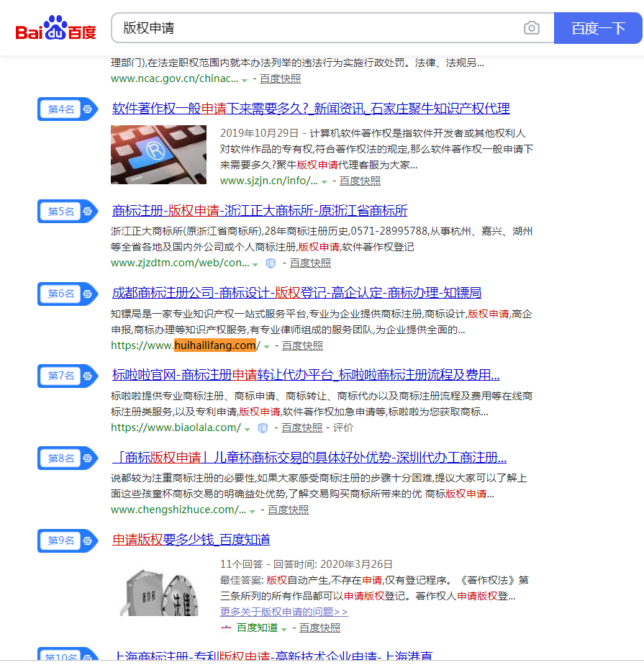Image resolution: width=644 pixels, height=665 pixels.
Task: Open 百度快照 for chengshizhuce.com result
Action: pos(289,510)
